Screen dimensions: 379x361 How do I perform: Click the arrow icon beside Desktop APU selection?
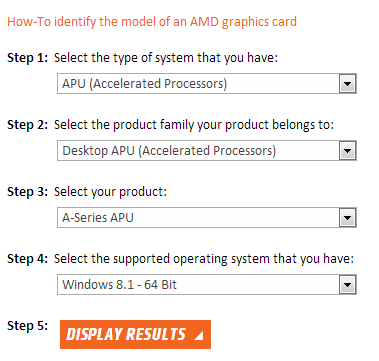[x=348, y=151]
